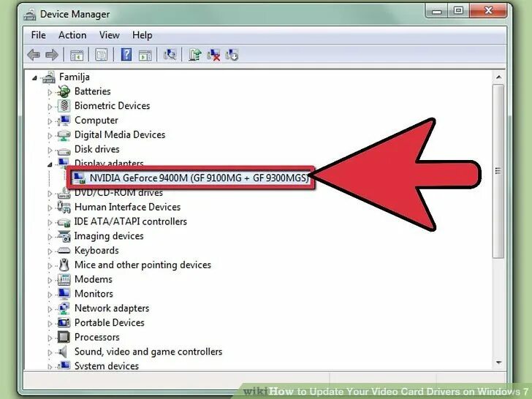Click the Familja computer root icon
Screen dimensions: 532x399
tap(49, 77)
